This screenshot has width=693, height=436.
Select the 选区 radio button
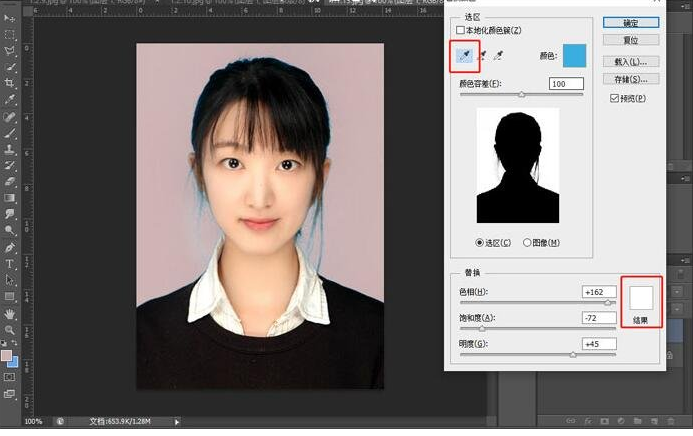[480, 242]
